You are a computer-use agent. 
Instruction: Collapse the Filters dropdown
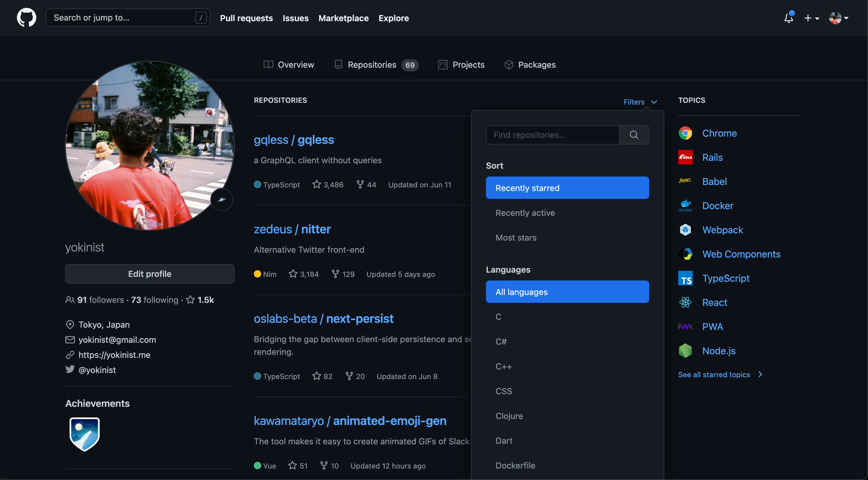coord(640,102)
